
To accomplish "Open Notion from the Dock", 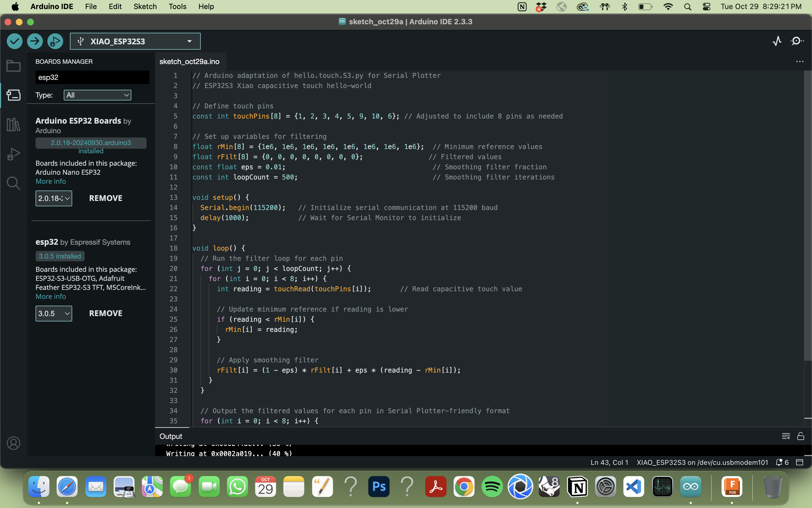I will click(x=577, y=487).
